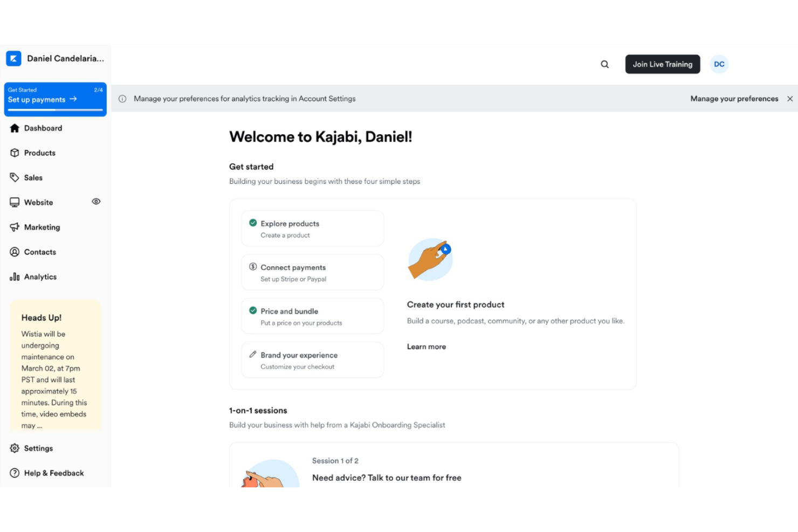
Task: Click the Marketing megaphone icon
Action: pyautogui.click(x=15, y=227)
